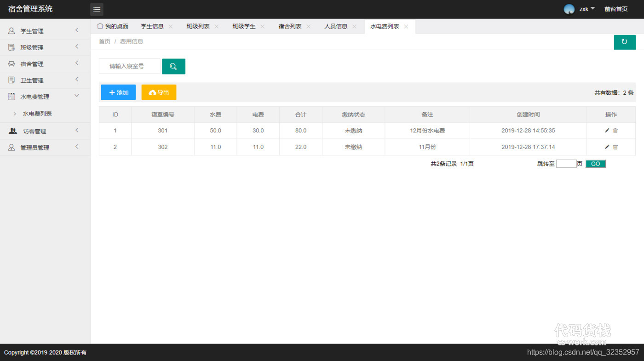Click the user avatar image

[569, 9]
